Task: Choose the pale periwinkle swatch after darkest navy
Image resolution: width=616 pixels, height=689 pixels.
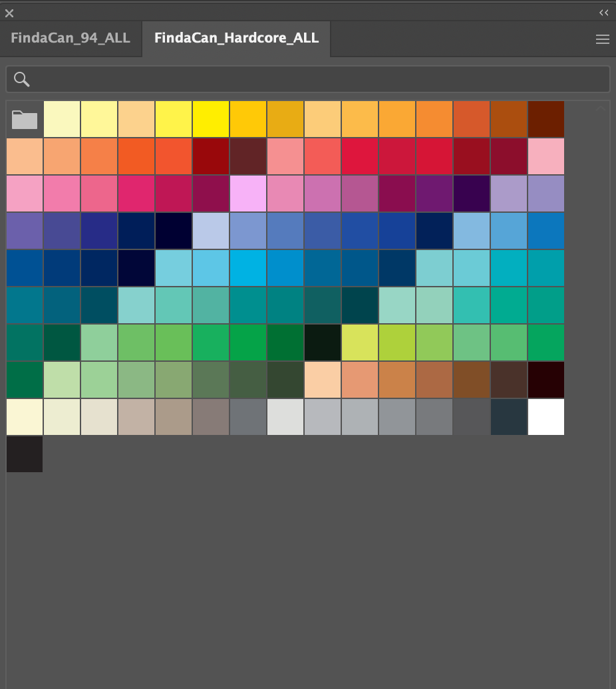Action: pos(211,231)
